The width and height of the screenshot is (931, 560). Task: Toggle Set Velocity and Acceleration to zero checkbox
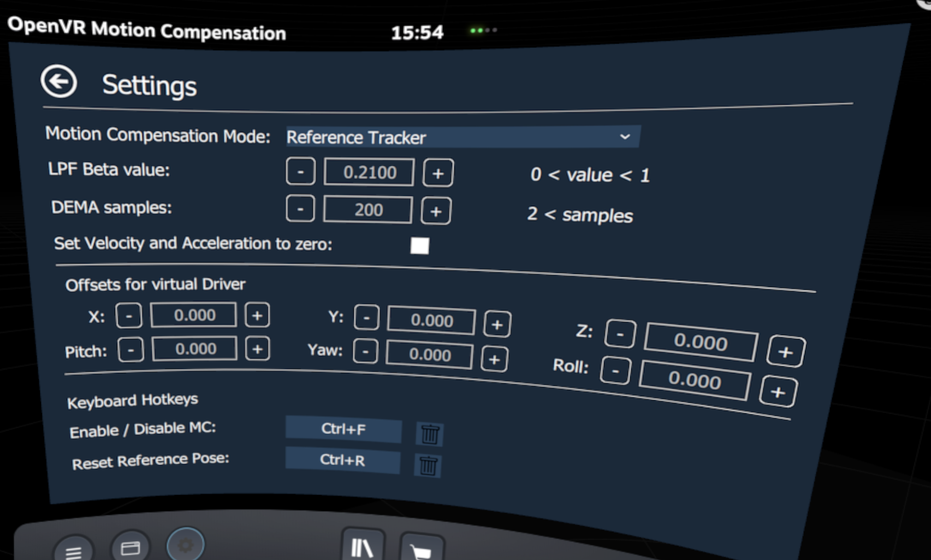419,246
